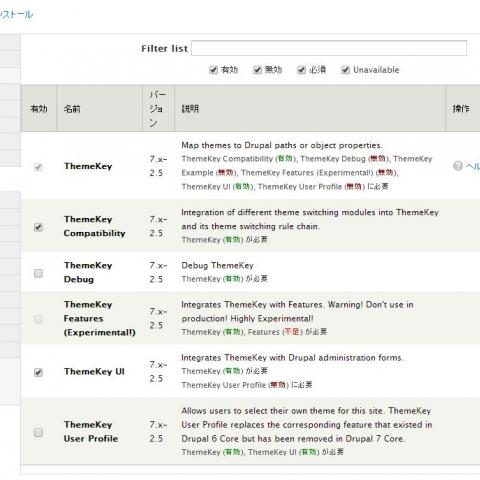Toggle the 必須 filter checkbox
Screen dimensions: 480x480
(x=301, y=70)
